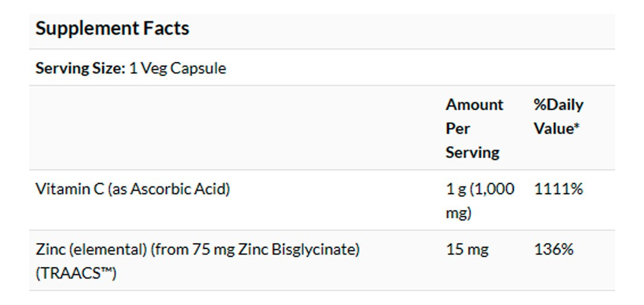Click the Amount Per Serving column header
The height and width of the screenshot is (305, 644).
point(474,128)
